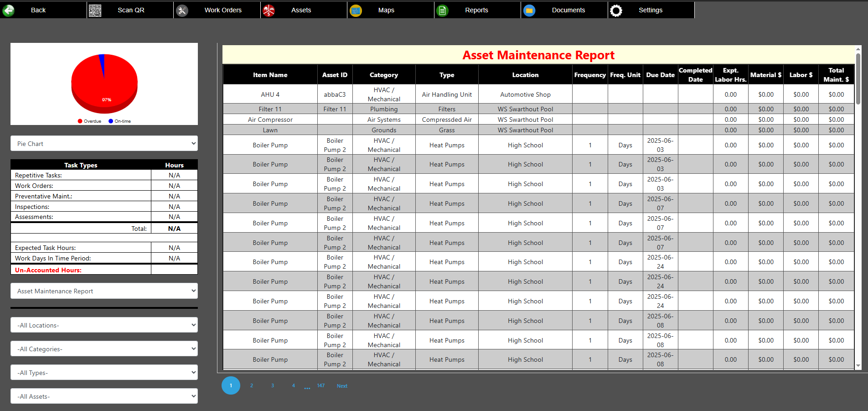868x411 pixels.
Task: Click the green Back arrow icon
Action: pos(9,10)
